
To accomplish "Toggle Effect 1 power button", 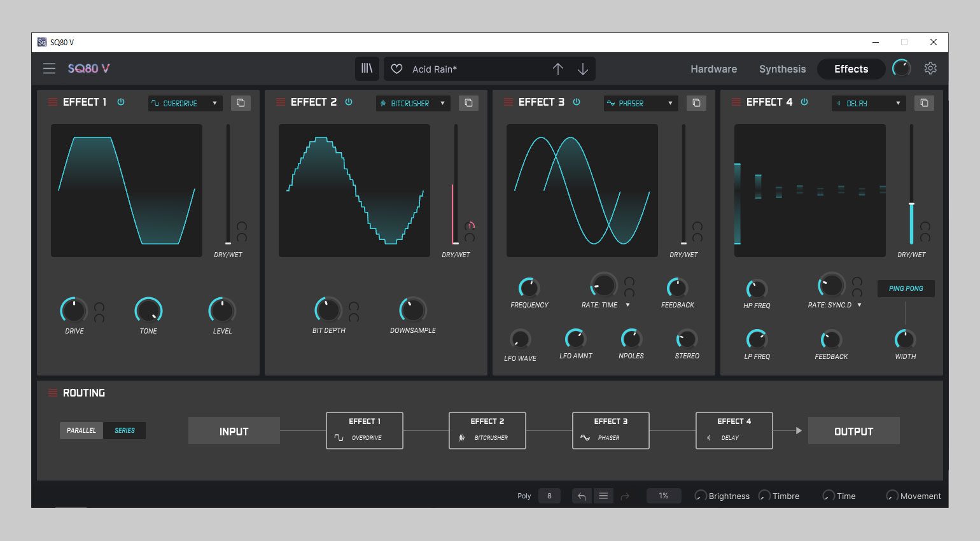I will pyautogui.click(x=121, y=101).
